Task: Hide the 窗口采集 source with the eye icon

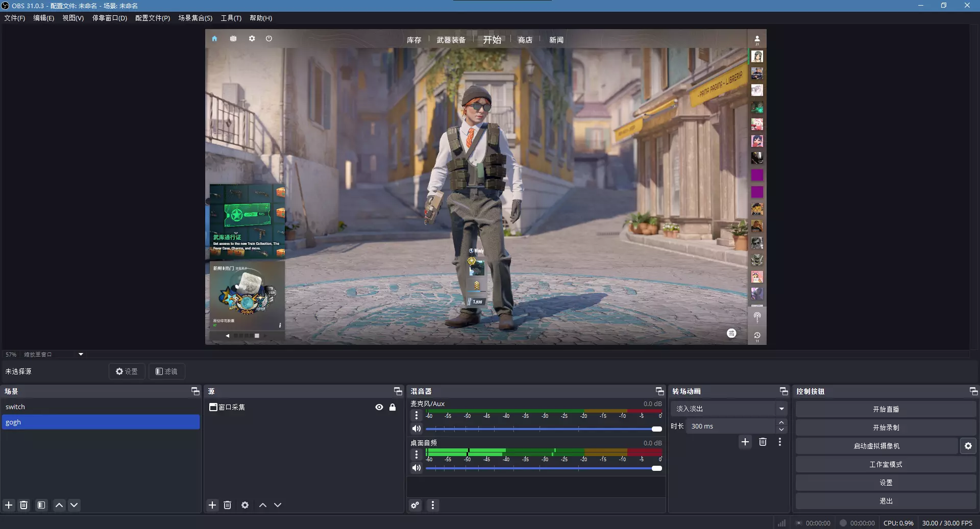Action: tap(379, 407)
